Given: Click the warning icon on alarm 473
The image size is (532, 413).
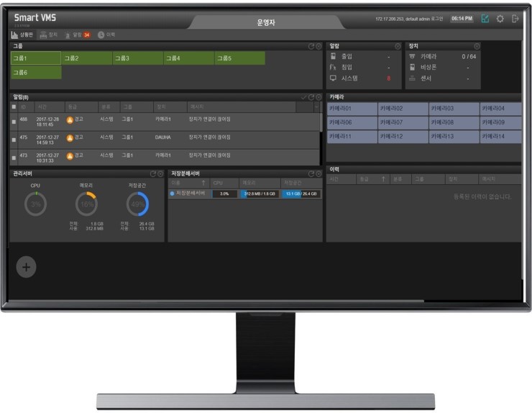Looking at the screenshot, I should [70, 156].
